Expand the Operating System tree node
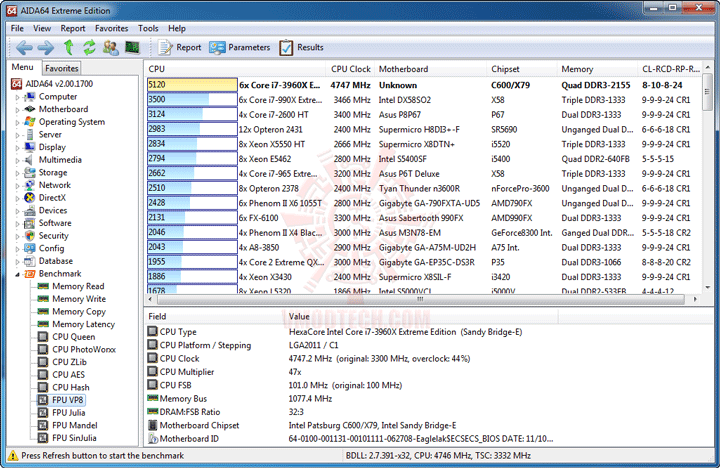Screen dimensions: 720x468 coord(17,123)
